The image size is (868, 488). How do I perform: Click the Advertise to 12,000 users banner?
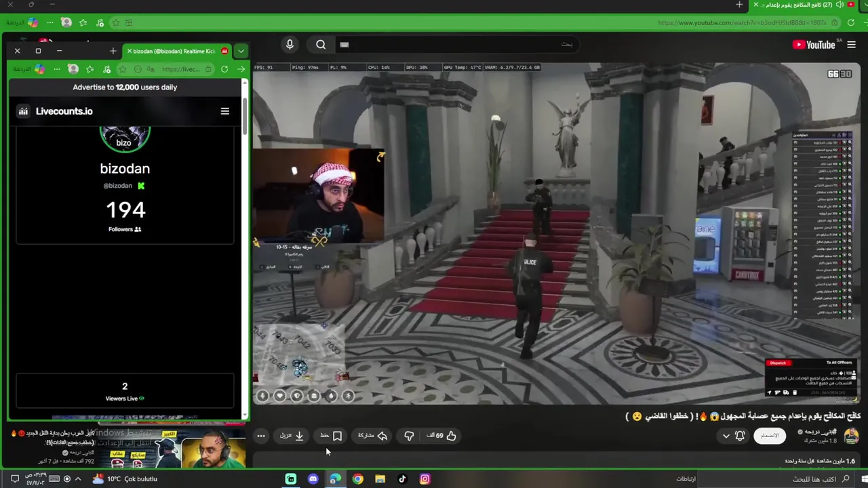click(x=125, y=87)
